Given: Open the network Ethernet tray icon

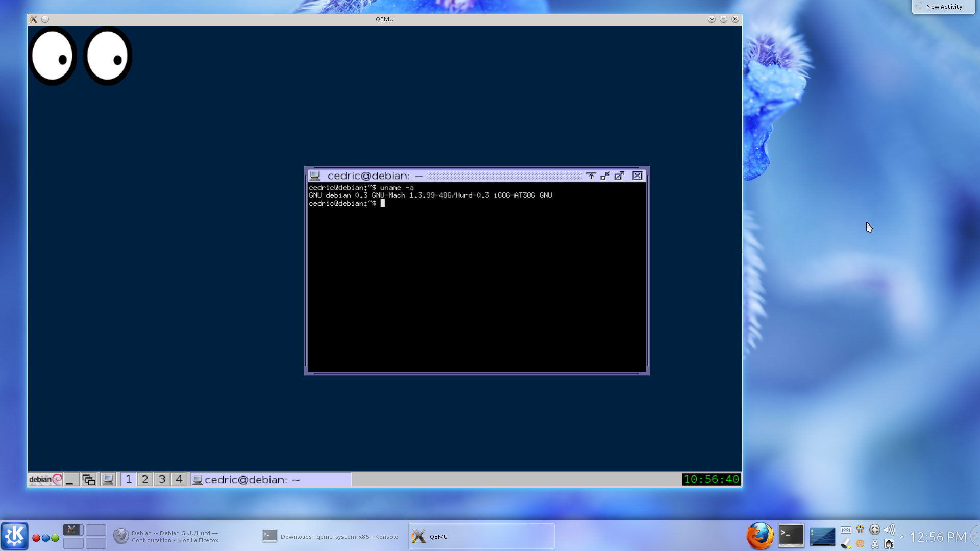Looking at the screenshot, I should 889,544.
